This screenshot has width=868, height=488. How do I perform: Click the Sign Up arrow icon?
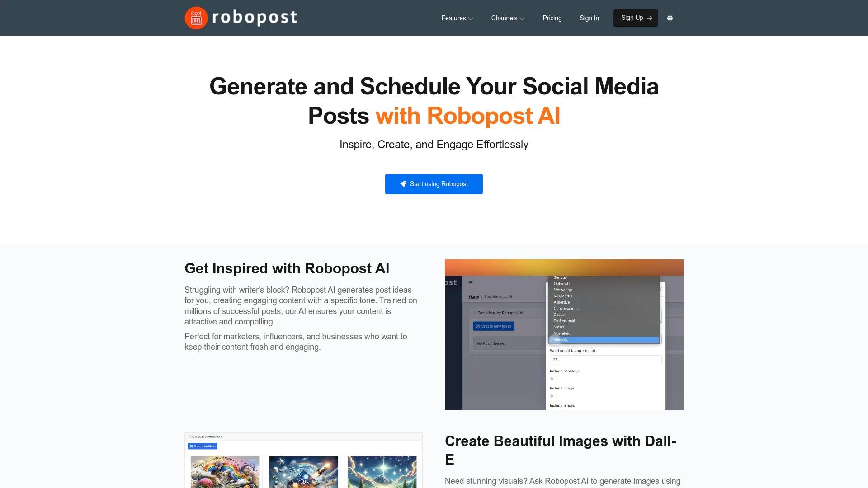click(651, 18)
